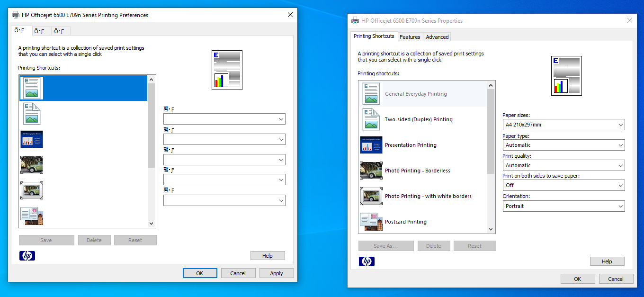Close the Properties window

(x=630, y=21)
